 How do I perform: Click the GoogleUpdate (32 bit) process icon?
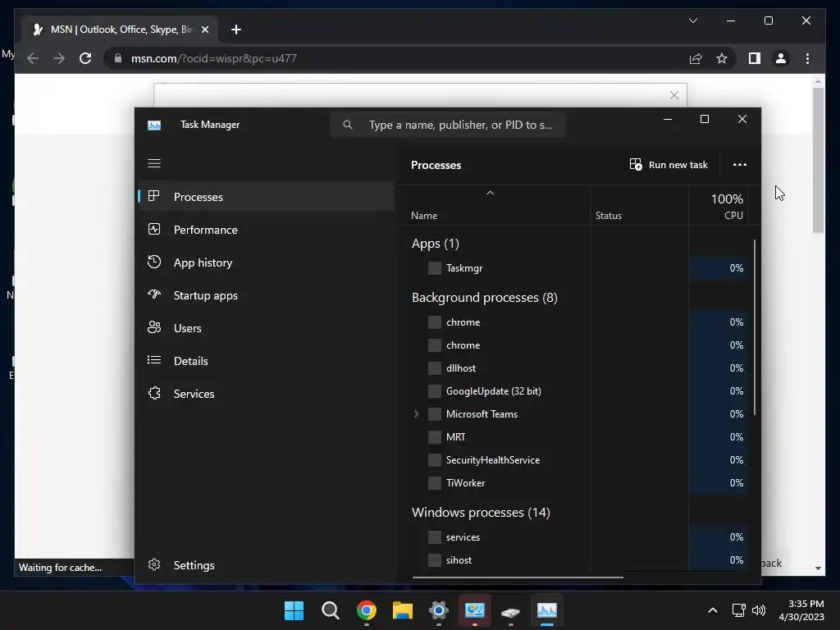coord(435,391)
